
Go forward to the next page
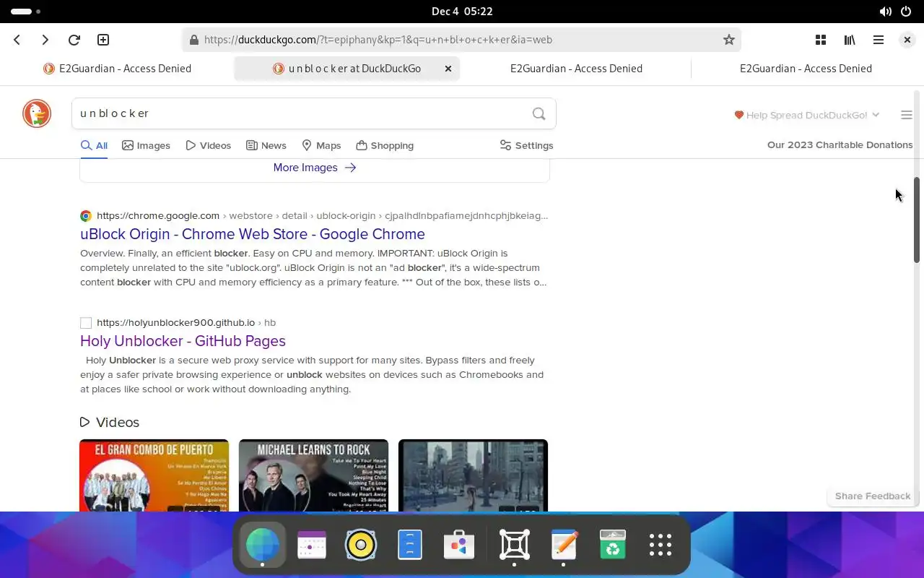pos(45,40)
